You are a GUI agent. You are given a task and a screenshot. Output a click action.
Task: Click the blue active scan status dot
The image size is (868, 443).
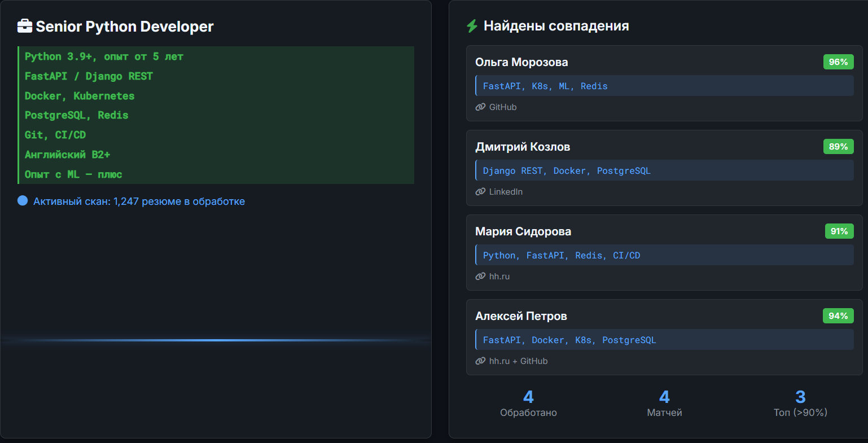pyautogui.click(x=23, y=201)
